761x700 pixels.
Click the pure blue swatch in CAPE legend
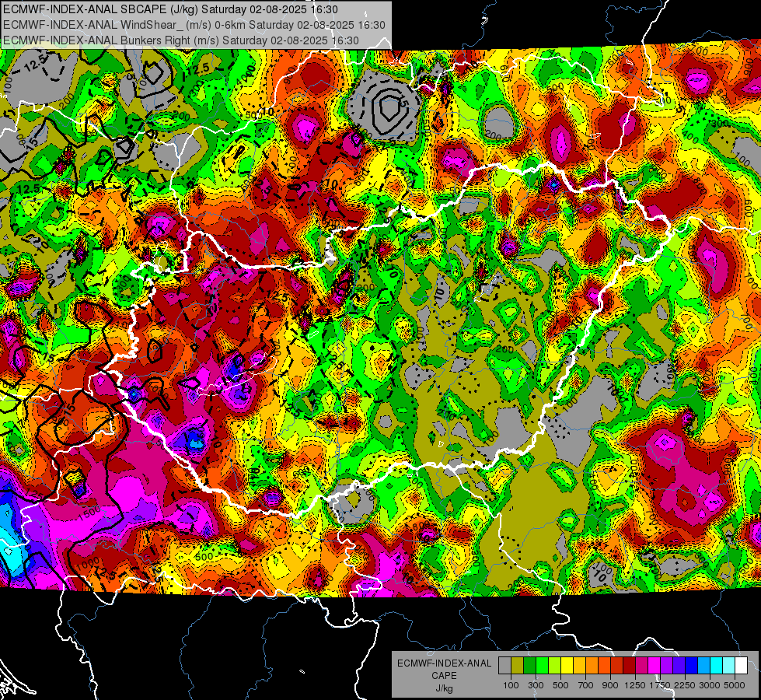tap(692, 666)
